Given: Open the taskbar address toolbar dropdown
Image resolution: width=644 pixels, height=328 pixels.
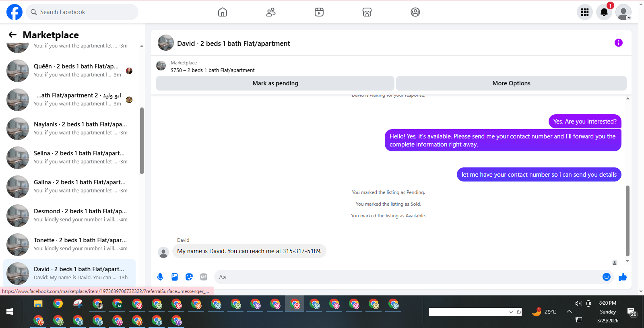Looking at the screenshot, I should coord(511,312).
